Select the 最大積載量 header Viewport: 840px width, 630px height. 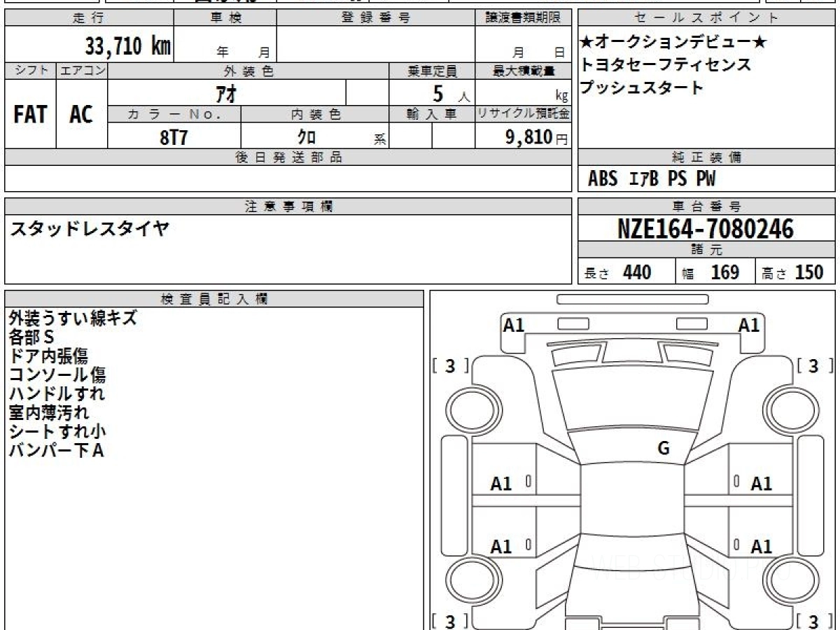523,71
